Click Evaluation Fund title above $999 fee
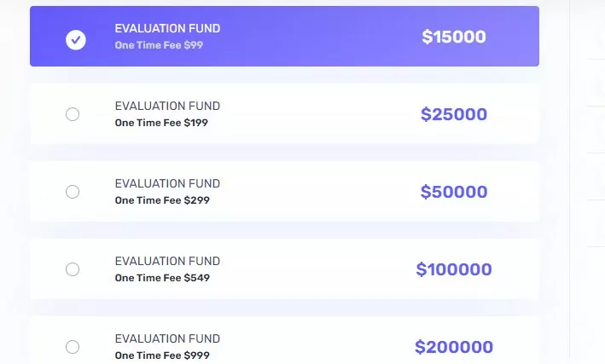Viewport: 605px width, 364px height. pos(167,338)
